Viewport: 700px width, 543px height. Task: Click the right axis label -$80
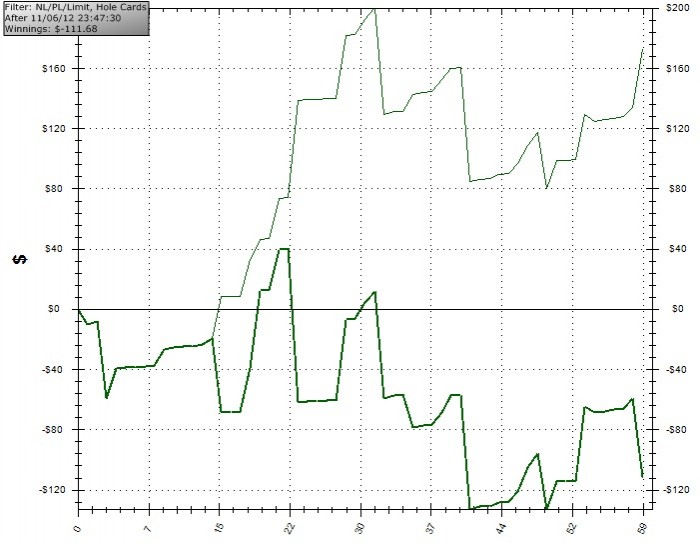677,430
